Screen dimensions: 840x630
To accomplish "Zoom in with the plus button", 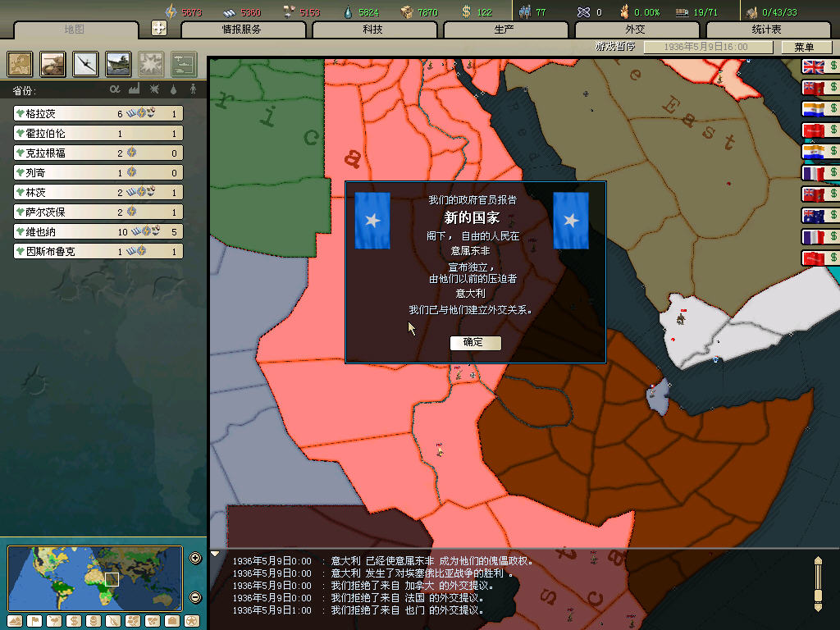I will [195, 559].
